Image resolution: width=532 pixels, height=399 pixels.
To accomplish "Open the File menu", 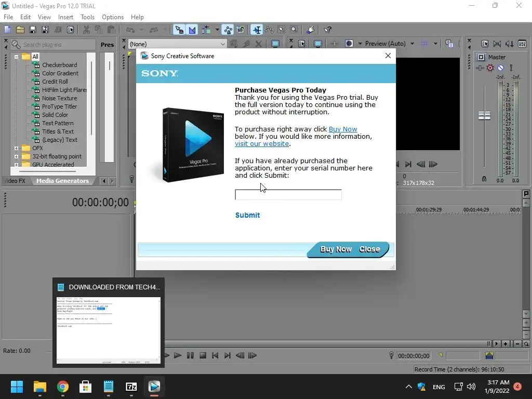I will (8, 17).
